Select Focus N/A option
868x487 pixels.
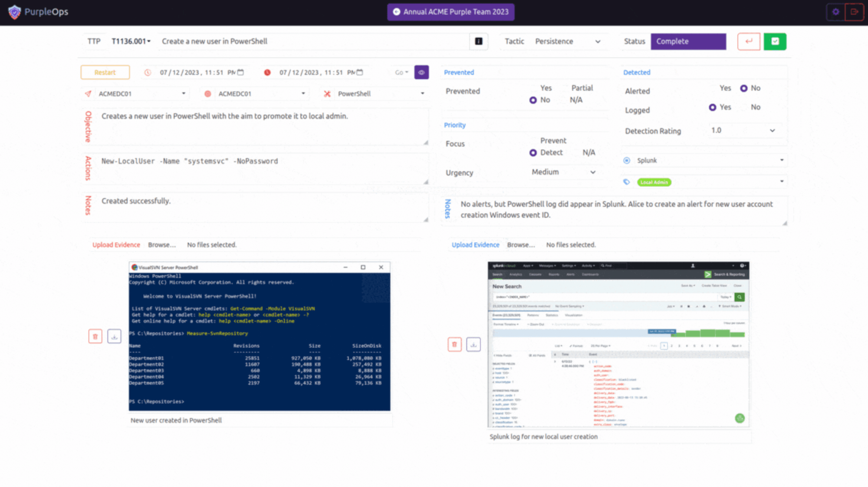(x=589, y=152)
